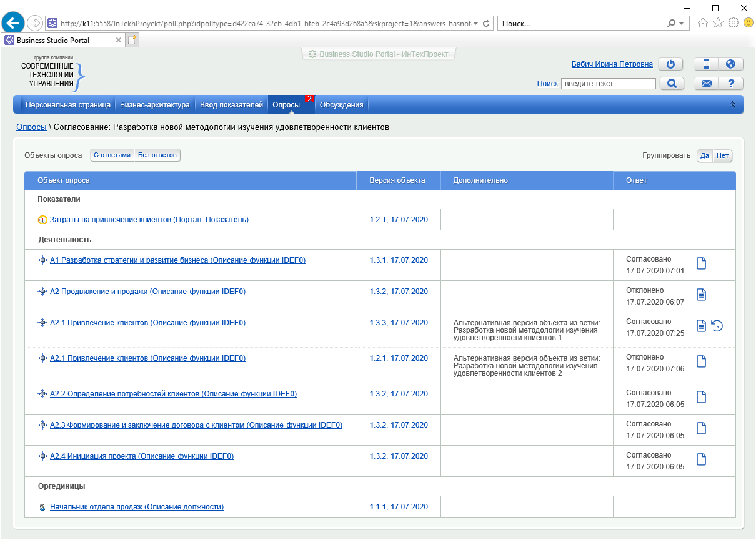The width and height of the screenshot is (756, 540).
Task: View answer document for A2.4 Инициация проекта
Action: pos(702,459)
